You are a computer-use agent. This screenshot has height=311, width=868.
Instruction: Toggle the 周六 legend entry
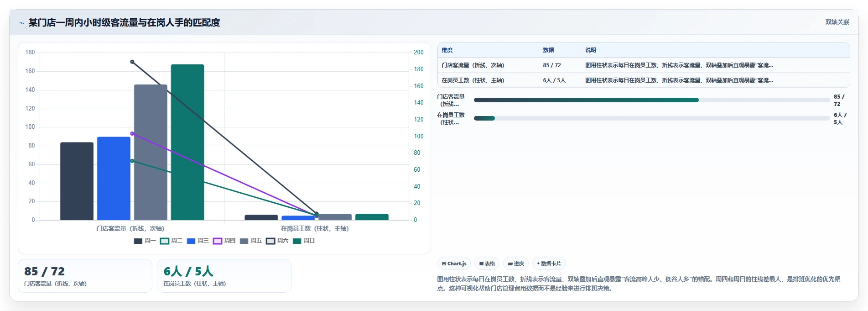click(277, 241)
